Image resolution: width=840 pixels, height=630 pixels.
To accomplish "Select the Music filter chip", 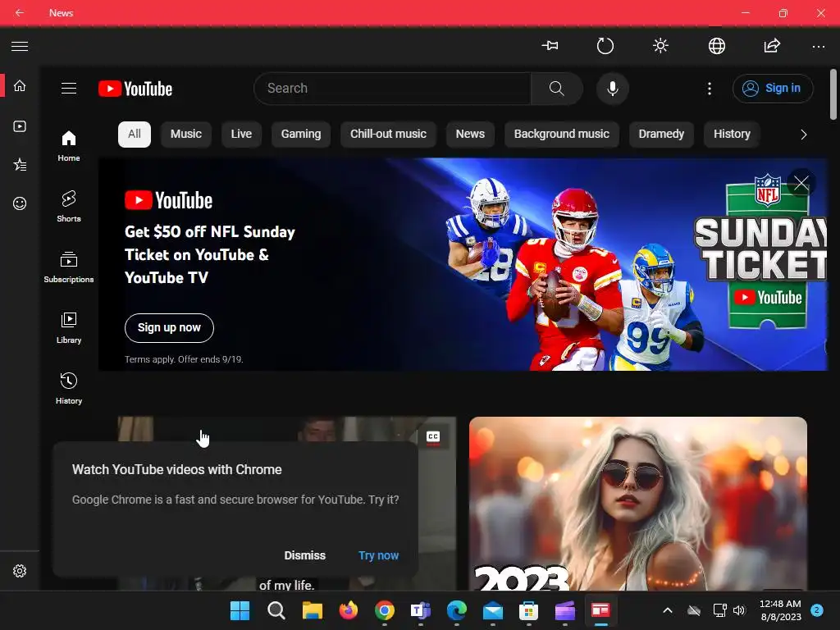I will pyautogui.click(x=186, y=134).
